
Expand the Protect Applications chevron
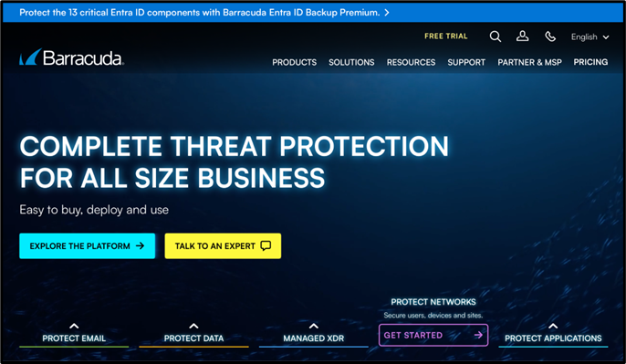pyautogui.click(x=553, y=326)
